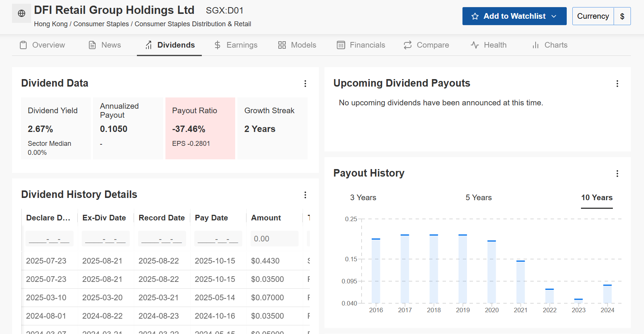Click the Growth Streak card

(x=272, y=128)
